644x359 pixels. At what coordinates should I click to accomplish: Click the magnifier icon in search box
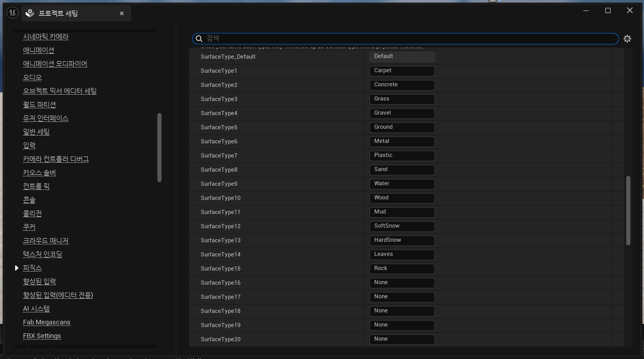(199, 39)
